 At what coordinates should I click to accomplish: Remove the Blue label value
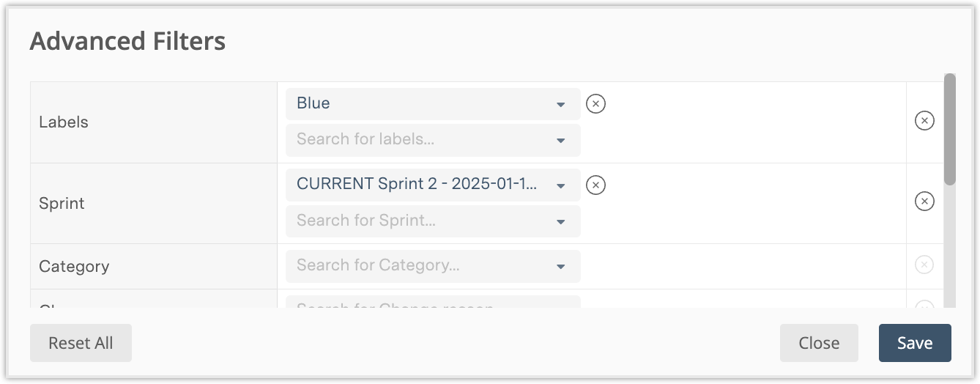pos(596,104)
